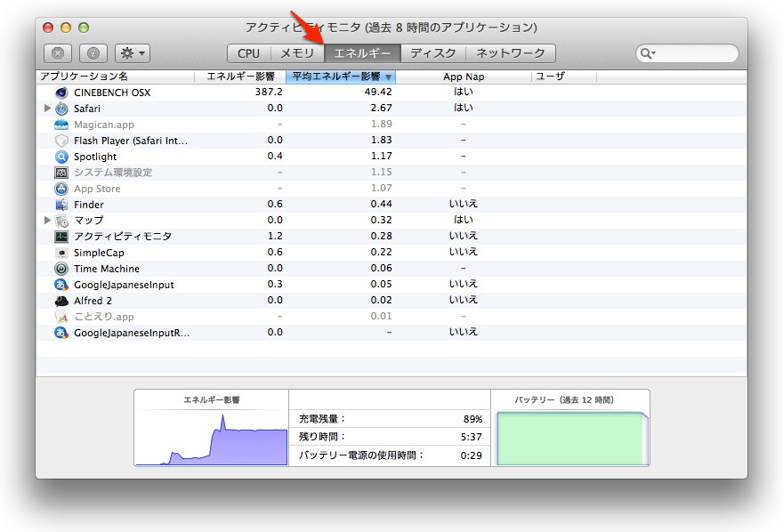Click the CINEBENCH OSX app icon

click(x=61, y=93)
